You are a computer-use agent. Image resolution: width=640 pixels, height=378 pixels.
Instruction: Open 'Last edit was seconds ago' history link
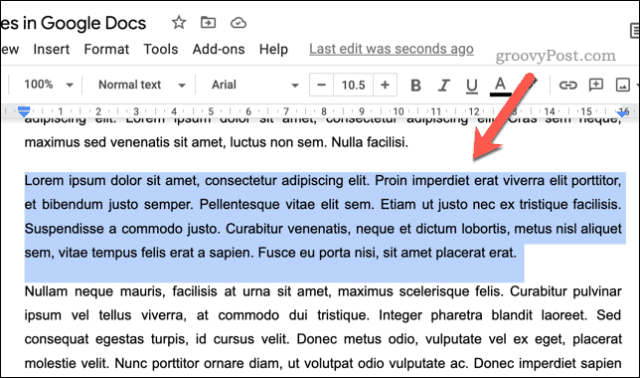click(x=391, y=49)
